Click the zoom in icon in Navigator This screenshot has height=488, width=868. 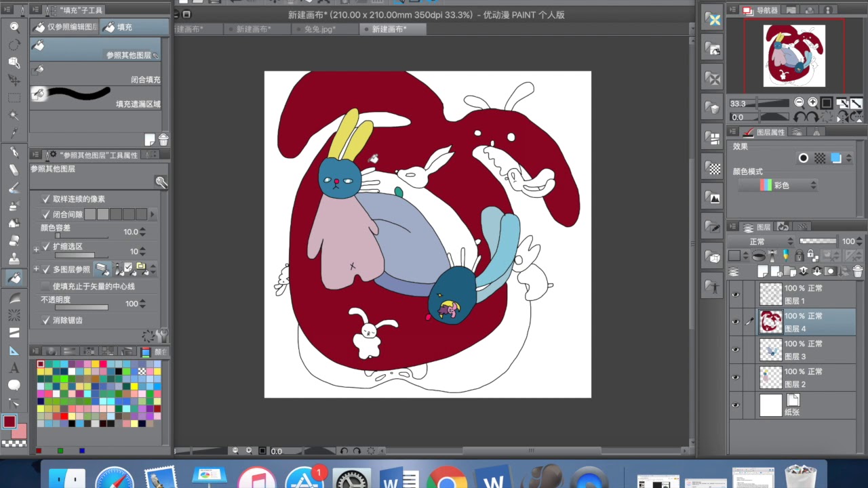click(x=812, y=103)
